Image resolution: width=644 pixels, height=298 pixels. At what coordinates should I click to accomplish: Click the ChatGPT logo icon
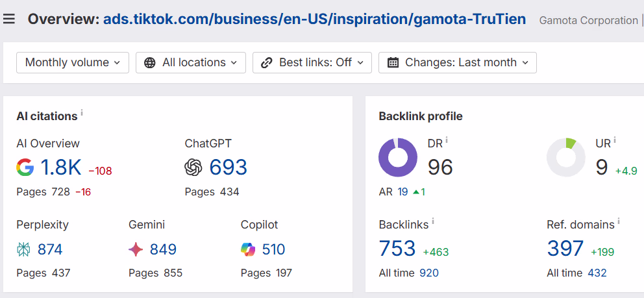(x=193, y=168)
